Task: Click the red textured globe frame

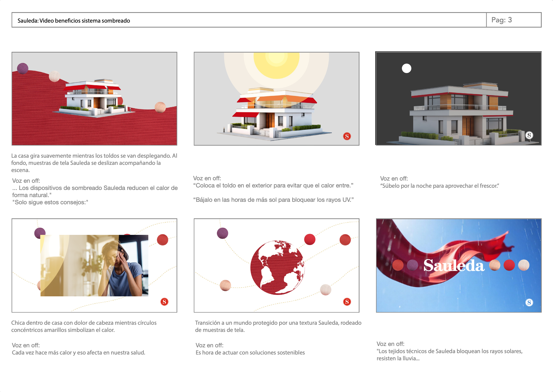Action: click(276, 265)
